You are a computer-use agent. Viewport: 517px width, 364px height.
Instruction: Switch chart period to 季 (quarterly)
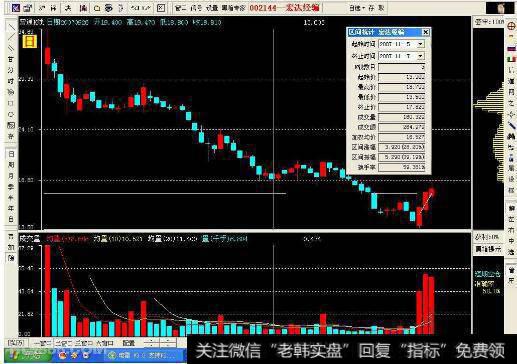[11, 187]
